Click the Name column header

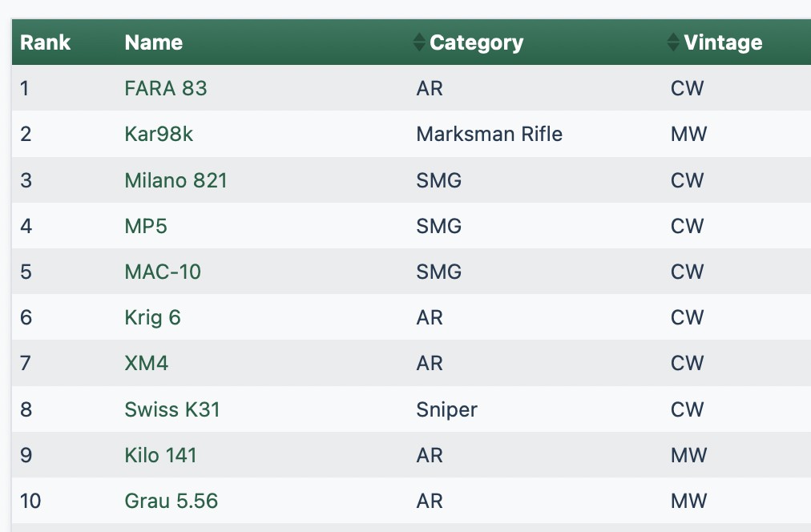[x=154, y=42]
